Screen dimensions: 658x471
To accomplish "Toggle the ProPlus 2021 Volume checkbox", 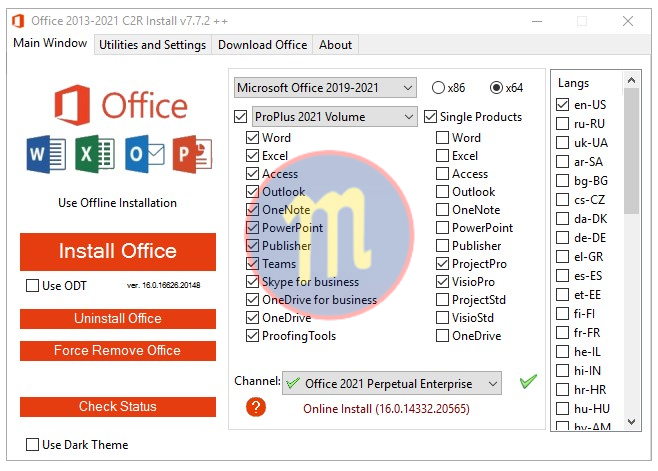I will click(x=240, y=117).
